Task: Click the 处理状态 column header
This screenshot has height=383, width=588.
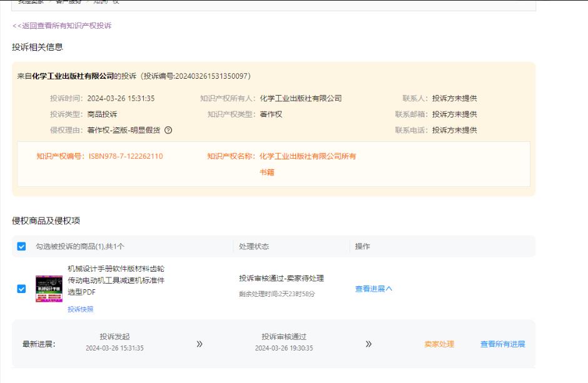Action: coord(254,247)
